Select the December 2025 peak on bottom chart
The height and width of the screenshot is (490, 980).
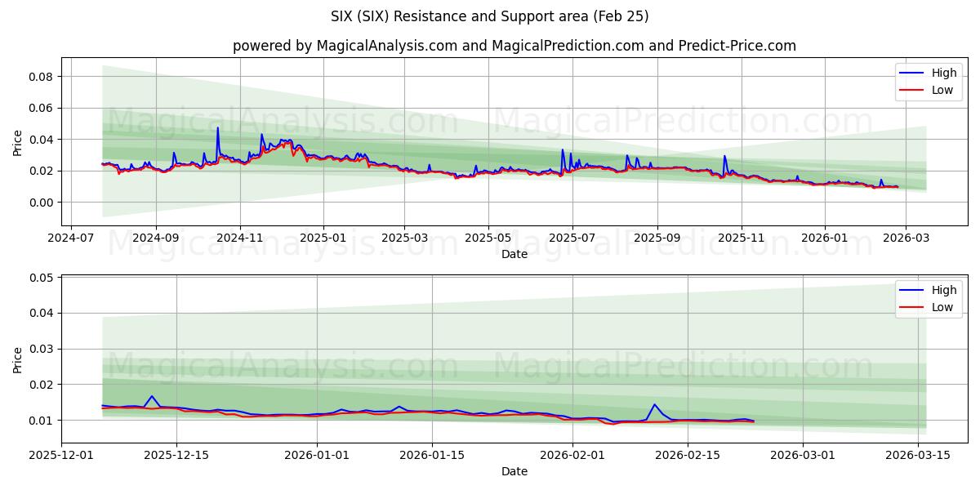[151, 397]
